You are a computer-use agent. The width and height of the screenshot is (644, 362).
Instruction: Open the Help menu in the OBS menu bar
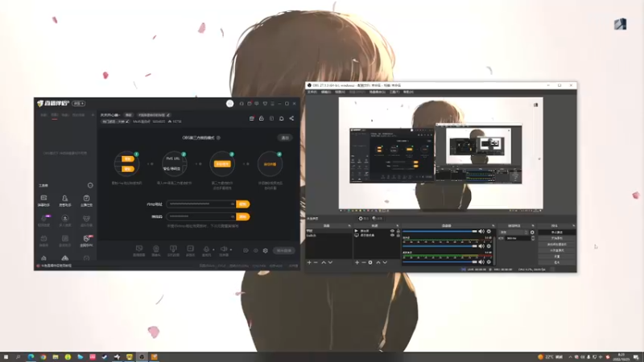tap(408, 92)
